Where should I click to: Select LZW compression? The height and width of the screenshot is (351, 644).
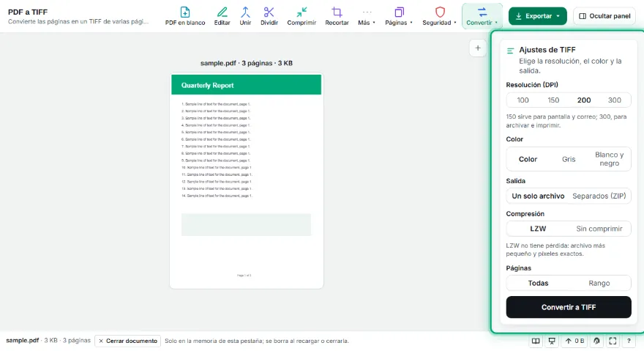coord(538,229)
